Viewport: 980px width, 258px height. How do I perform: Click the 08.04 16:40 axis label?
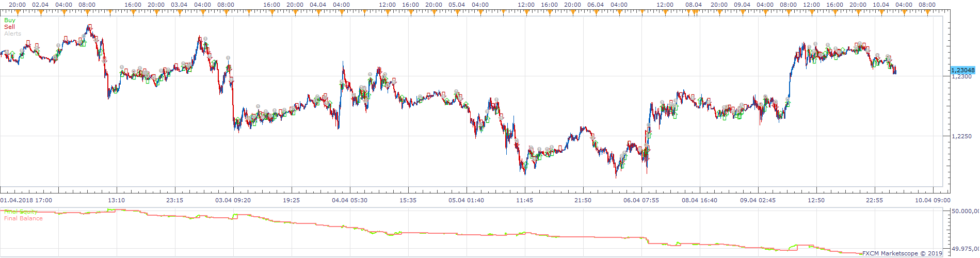pos(699,200)
